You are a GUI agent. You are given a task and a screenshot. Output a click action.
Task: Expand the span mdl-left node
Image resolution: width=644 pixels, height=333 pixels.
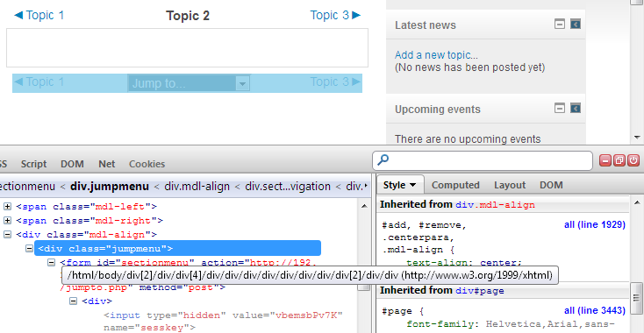tap(7, 207)
